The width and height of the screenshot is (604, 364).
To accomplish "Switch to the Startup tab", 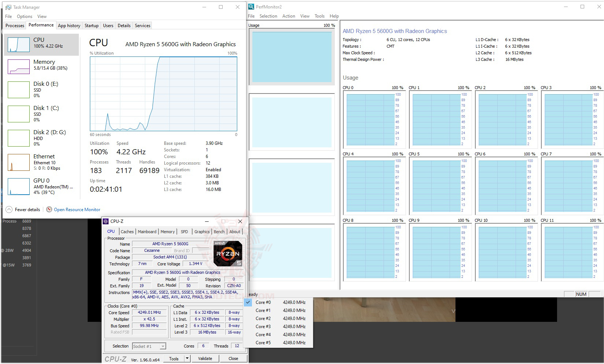I will [91, 26].
